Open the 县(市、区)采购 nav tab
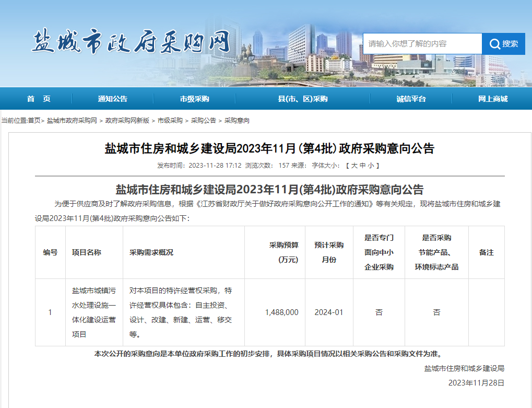The image size is (532, 408). point(303,99)
